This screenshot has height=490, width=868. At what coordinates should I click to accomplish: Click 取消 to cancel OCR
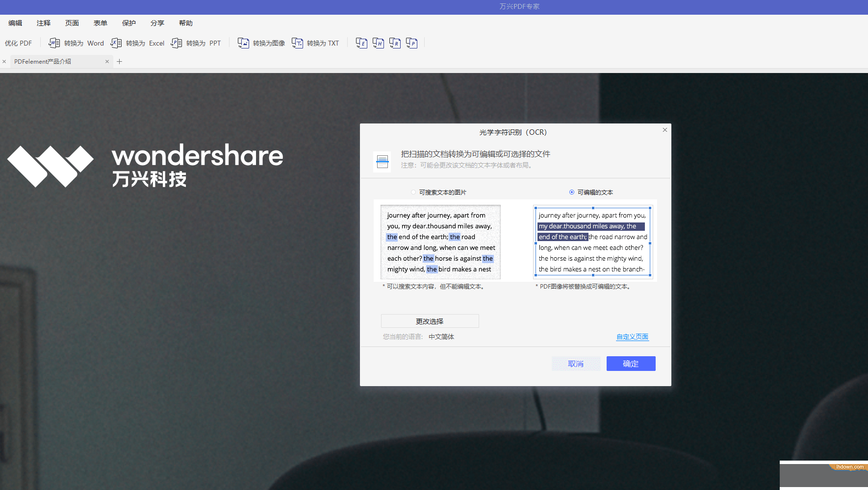click(576, 364)
